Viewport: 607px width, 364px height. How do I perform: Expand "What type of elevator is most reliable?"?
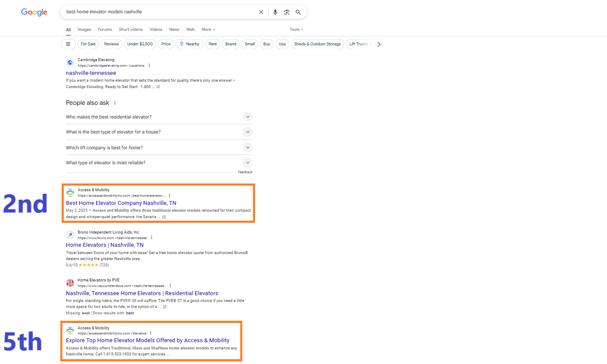[159, 163]
